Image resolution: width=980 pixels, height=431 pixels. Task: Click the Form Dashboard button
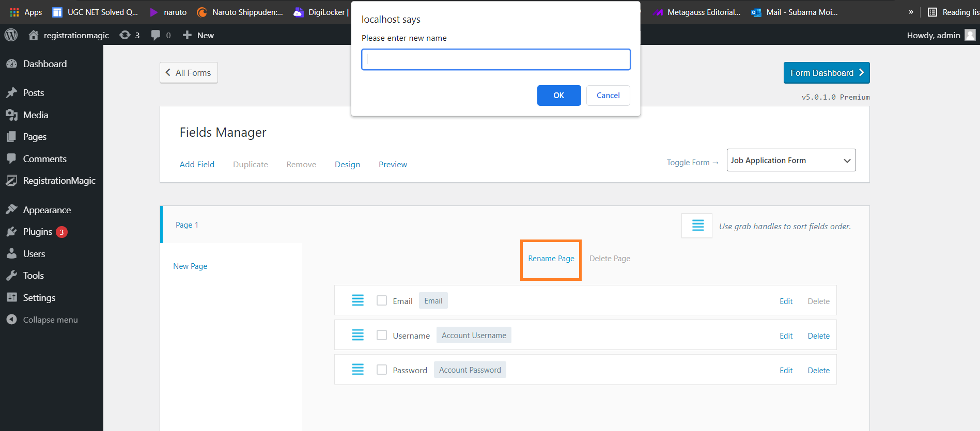[x=826, y=73]
